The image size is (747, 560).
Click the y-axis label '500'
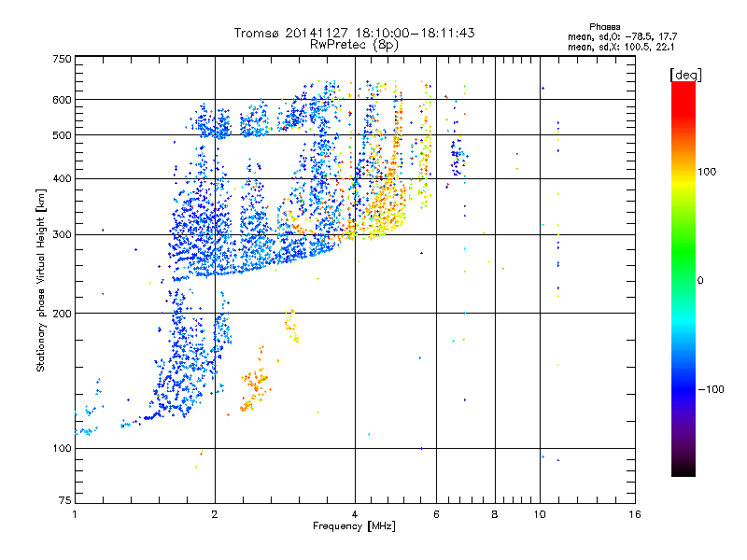pyautogui.click(x=62, y=135)
